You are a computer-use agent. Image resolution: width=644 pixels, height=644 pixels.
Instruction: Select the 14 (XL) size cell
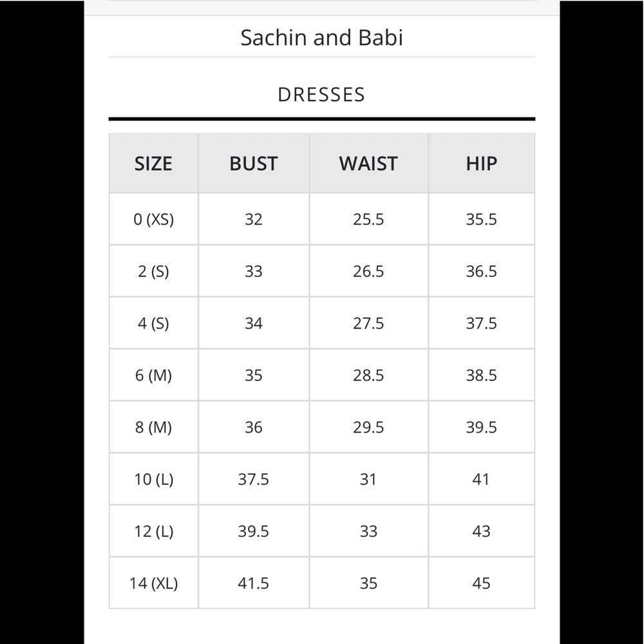(154, 583)
